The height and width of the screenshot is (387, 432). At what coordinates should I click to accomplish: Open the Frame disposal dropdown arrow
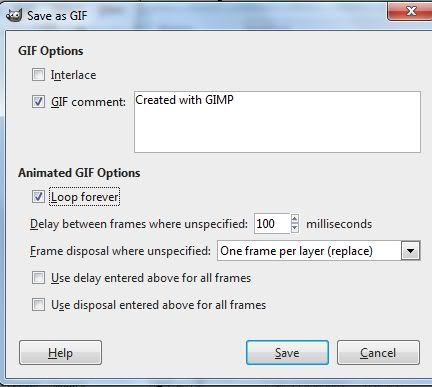pyautogui.click(x=410, y=251)
